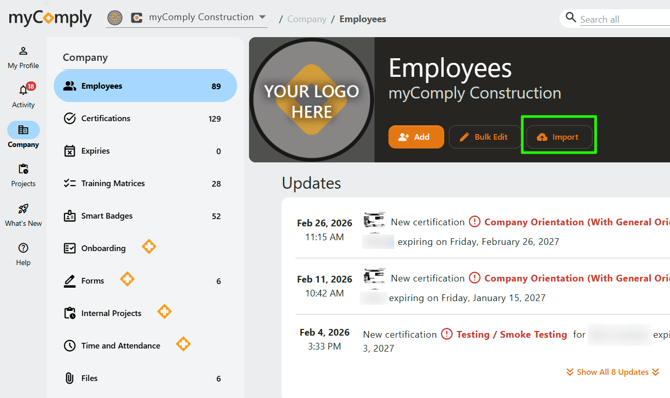Click the Training Matrices count 28
This screenshot has height=398, width=670.
pos(216,184)
